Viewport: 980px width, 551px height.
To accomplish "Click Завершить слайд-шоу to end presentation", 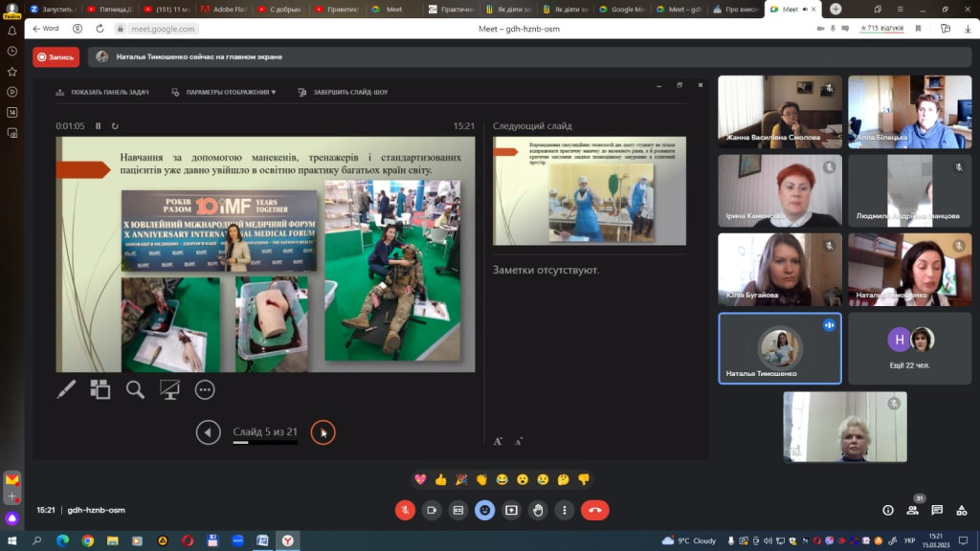I will pos(343,93).
